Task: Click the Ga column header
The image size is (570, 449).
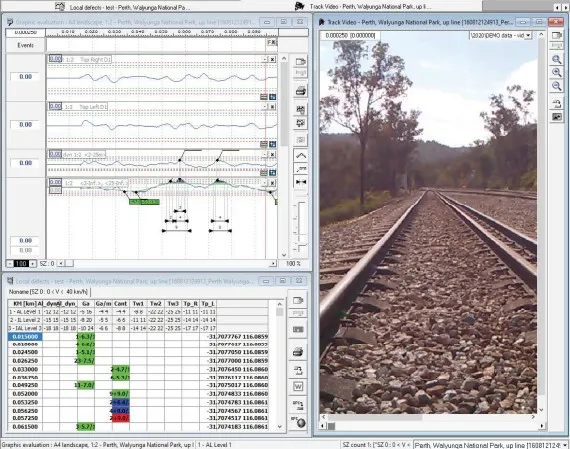Action: pyautogui.click(x=86, y=304)
